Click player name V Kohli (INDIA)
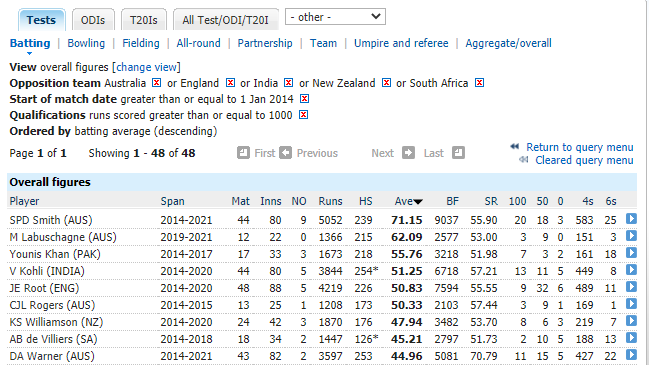 (47, 271)
